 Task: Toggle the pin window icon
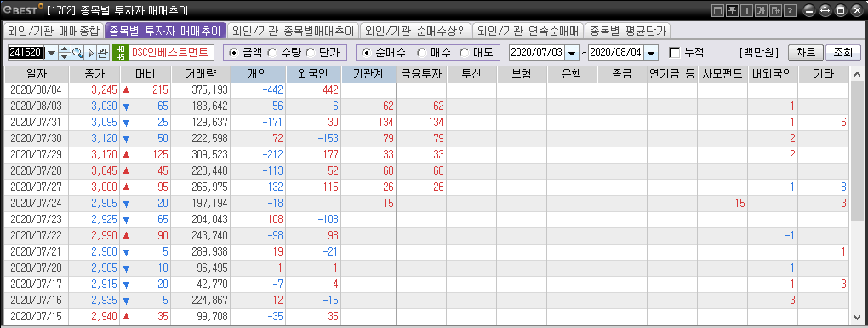pos(732,10)
